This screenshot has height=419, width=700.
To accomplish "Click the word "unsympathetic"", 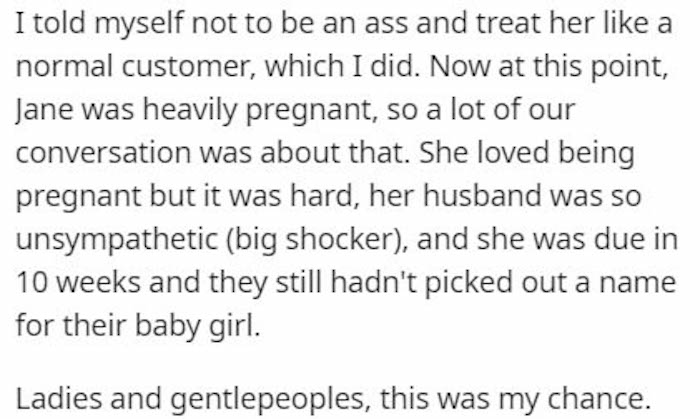I will (117, 240).
